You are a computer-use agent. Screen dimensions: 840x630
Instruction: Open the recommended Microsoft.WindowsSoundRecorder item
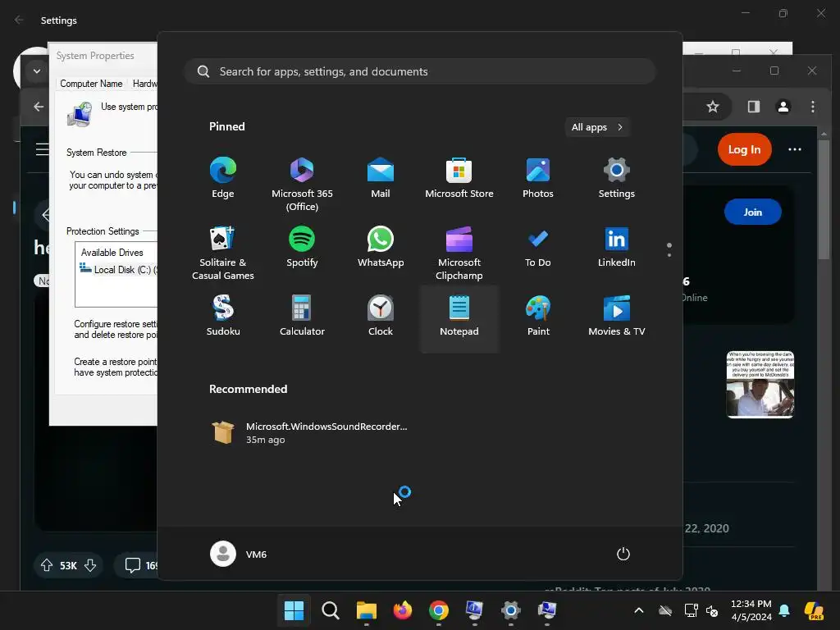[309, 432]
